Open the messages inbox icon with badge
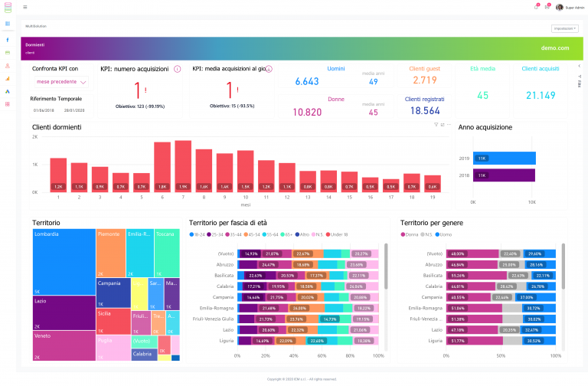This screenshot has height=386, width=588. (547, 7)
